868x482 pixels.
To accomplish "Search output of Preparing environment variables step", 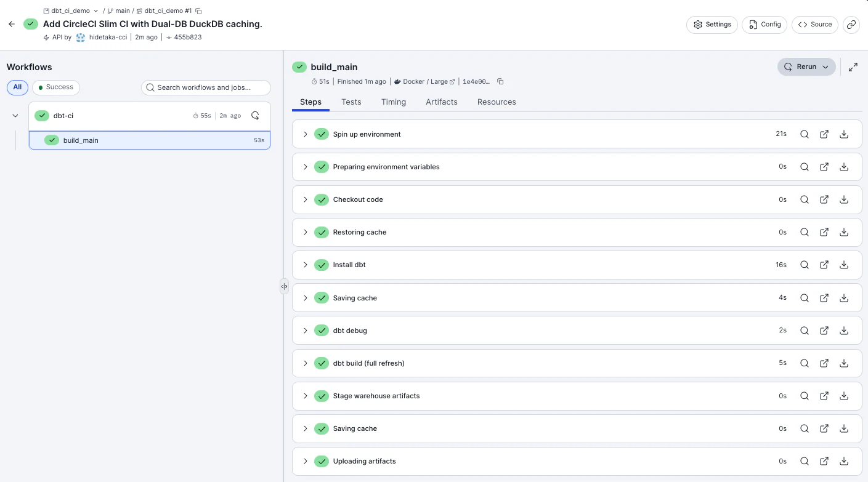I will coord(804,167).
